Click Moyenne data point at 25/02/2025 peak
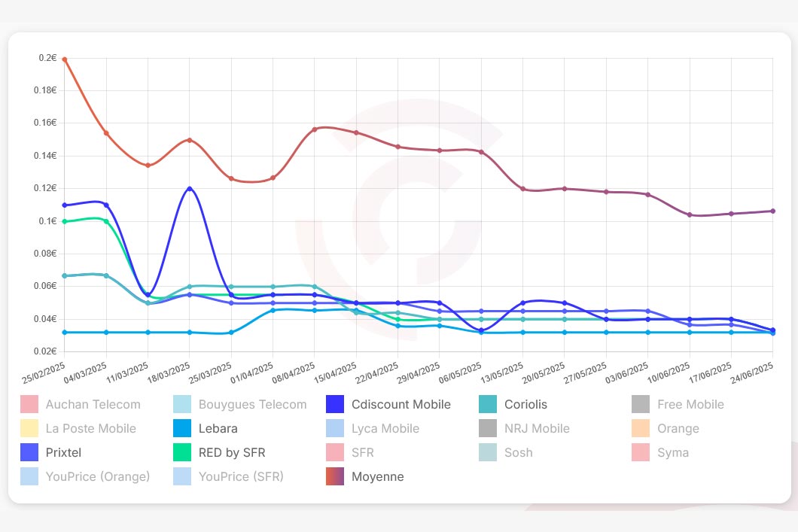This screenshot has height=532, width=798. pyautogui.click(x=65, y=59)
